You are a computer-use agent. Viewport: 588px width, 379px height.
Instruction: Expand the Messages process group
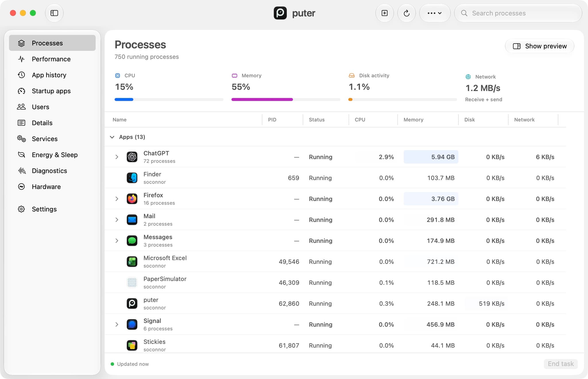pyautogui.click(x=117, y=241)
